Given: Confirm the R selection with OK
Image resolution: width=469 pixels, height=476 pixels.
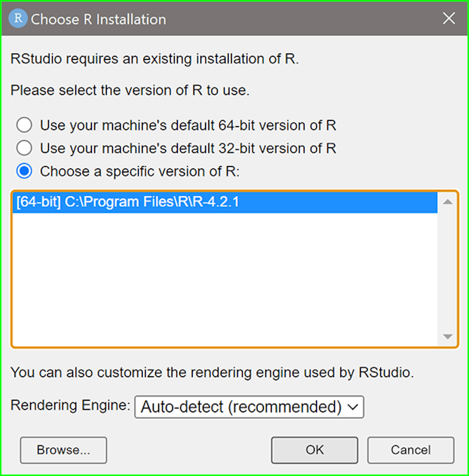Looking at the screenshot, I should 314,450.
